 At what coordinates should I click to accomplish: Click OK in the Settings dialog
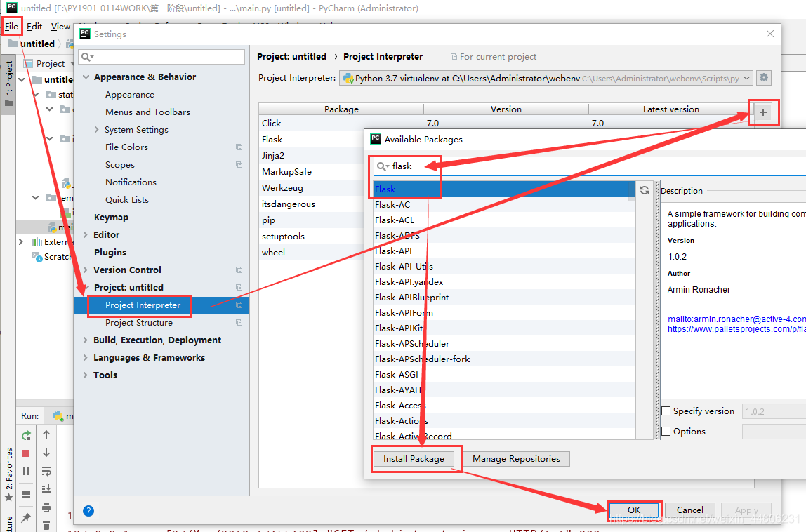click(634, 510)
